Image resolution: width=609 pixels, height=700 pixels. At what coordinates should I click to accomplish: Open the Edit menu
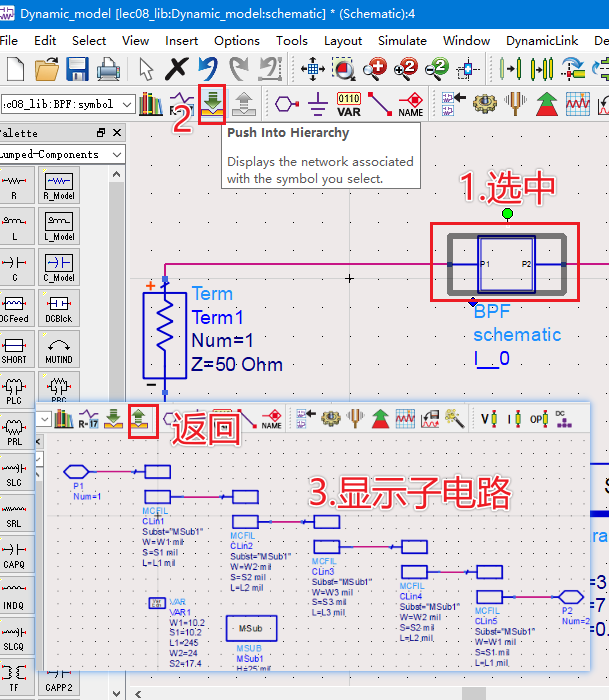(x=45, y=41)
